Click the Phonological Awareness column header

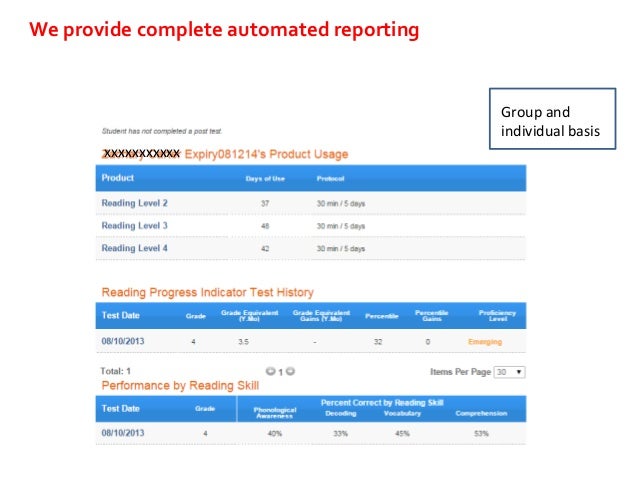tap(275, 413)
